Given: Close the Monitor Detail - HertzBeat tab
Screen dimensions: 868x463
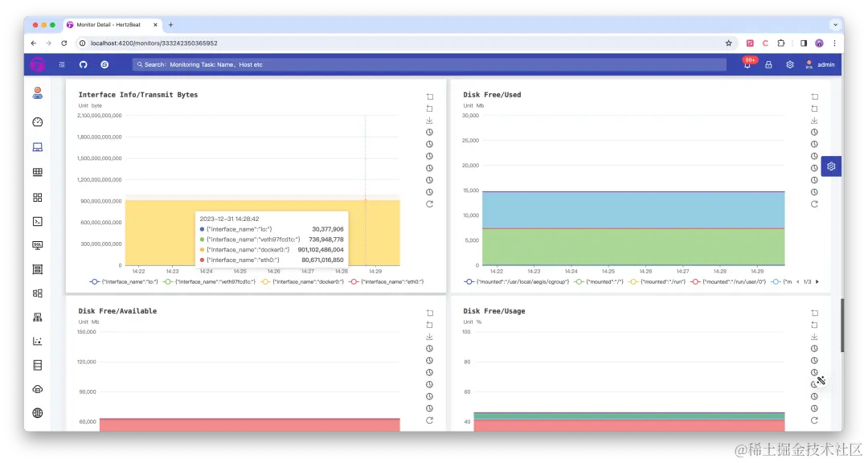Looking at the screenshot, I should click(156, 25).
